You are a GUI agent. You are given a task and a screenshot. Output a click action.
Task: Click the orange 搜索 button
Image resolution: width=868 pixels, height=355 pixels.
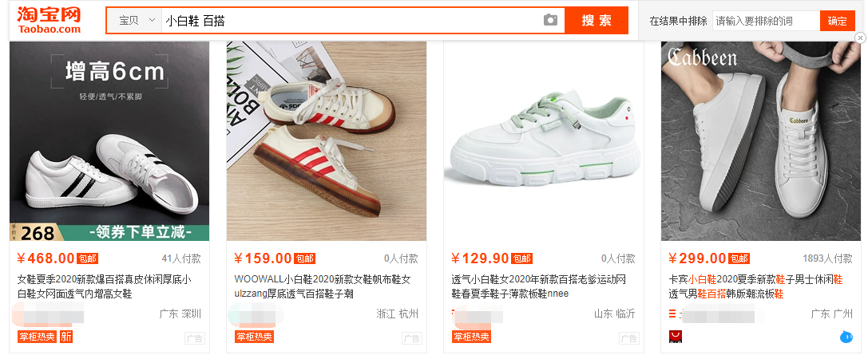coord(597,21)
